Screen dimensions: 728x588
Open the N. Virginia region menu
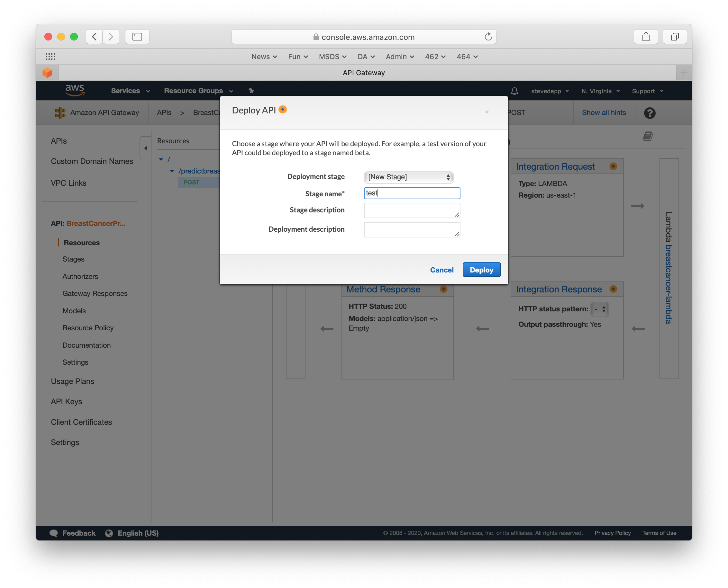click(x=600, y=91)
